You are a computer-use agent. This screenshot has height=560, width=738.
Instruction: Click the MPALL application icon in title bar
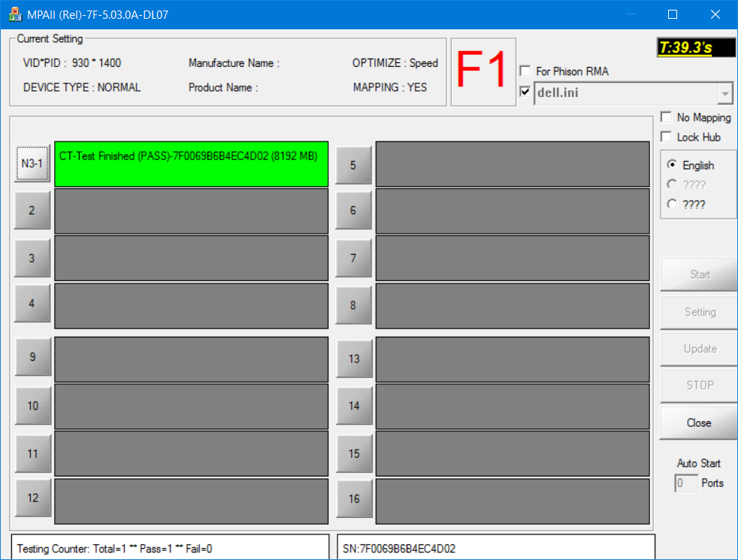[x=14, y=14]
